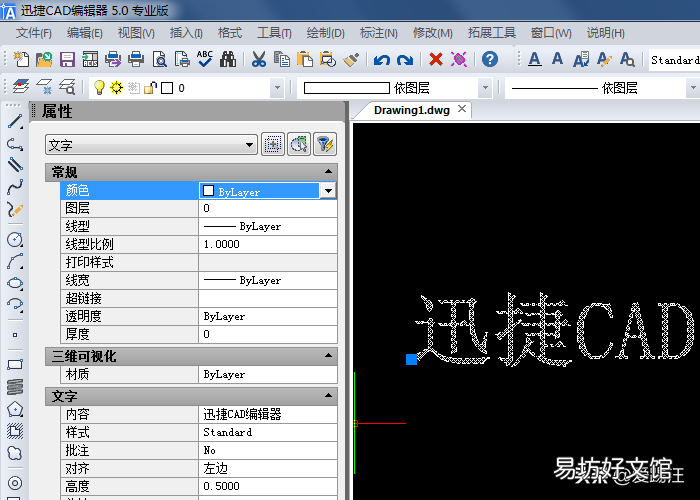The height and width of the screenshot is (500, 700).
Task: Select the Polygon draw tool
Action: point(15,409)
